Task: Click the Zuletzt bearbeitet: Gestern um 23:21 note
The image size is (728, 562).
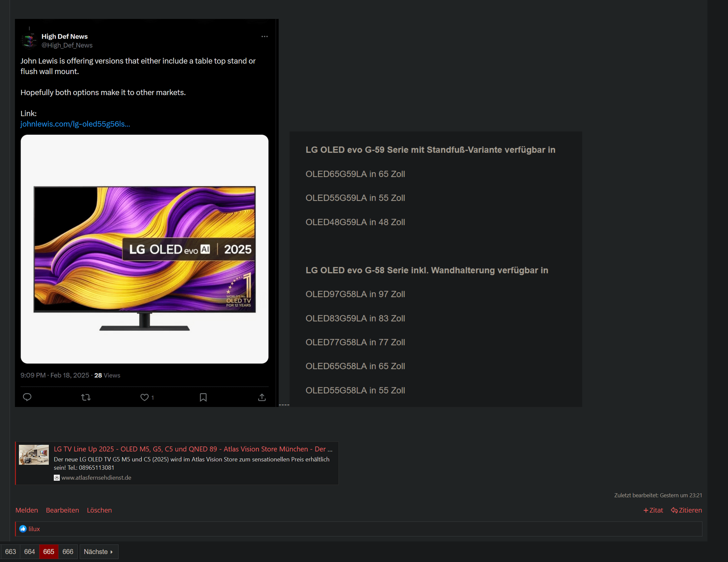Action: tap(658, 495)
